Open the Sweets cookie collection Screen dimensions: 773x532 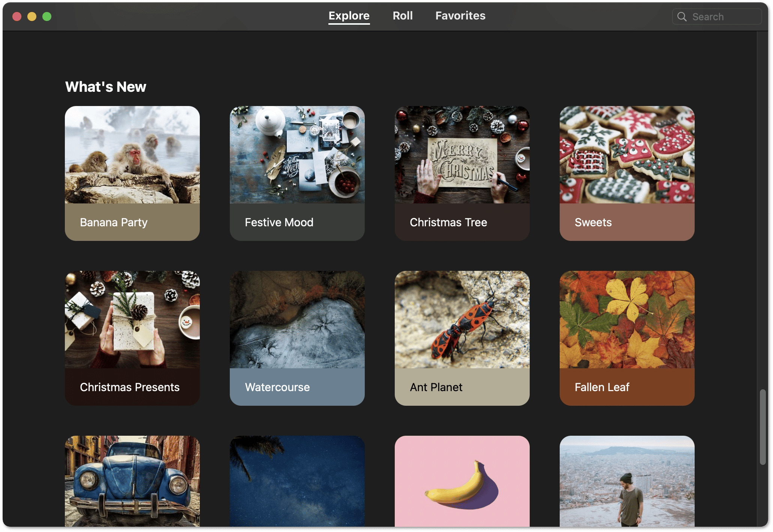[627, 173]
